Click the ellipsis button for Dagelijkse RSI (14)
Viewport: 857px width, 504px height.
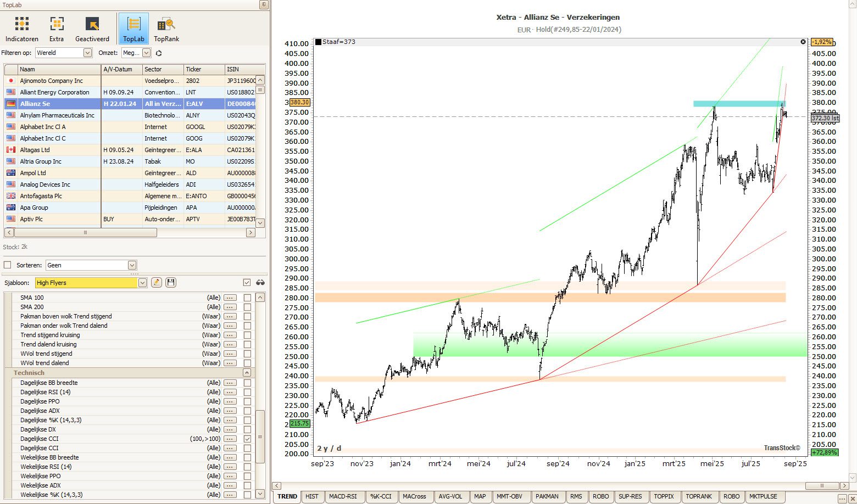pyautogui.click(x=230, y=392)
